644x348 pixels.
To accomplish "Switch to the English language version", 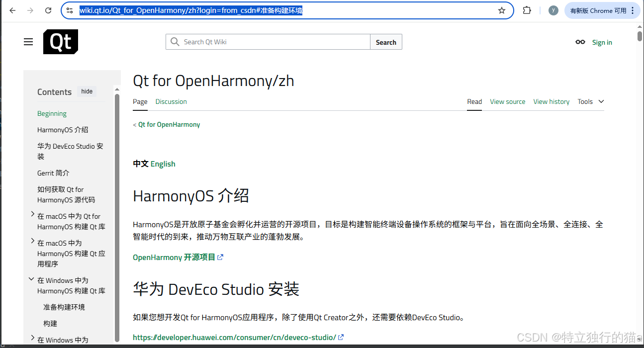I will pos(163,164).
